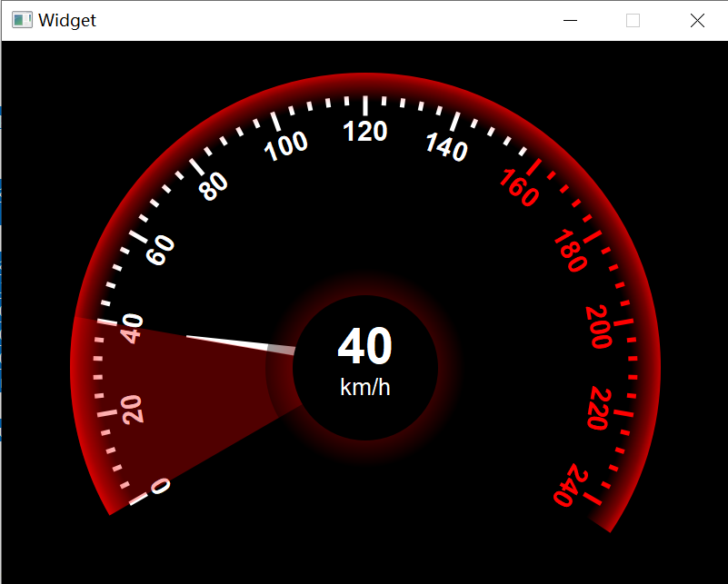Image resolution: width=728 pixels, height=584 pixels.
Task: Click the 100 label on the dial
Action: [286, 145]
